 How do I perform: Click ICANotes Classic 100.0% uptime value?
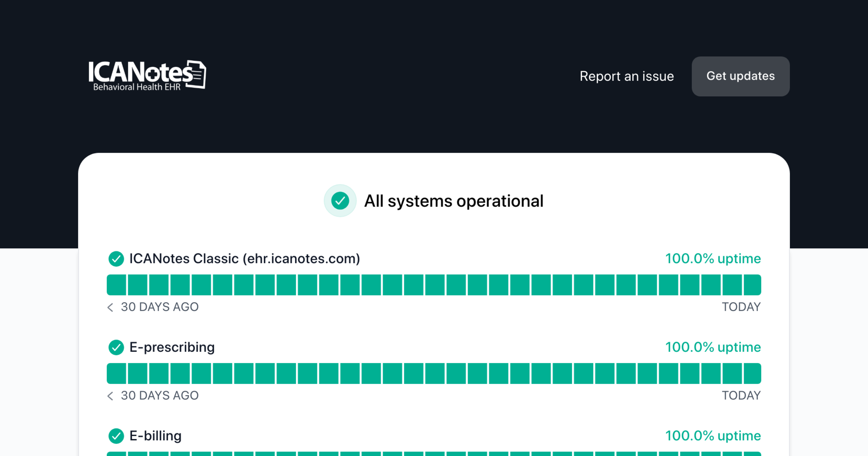[x=713, y=259]
